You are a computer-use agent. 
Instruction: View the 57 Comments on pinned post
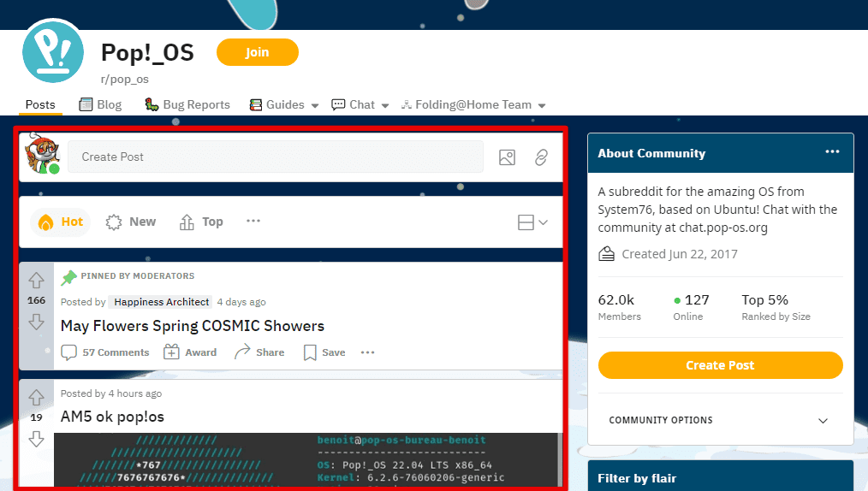pyautogui.click(x=105, y=352)
